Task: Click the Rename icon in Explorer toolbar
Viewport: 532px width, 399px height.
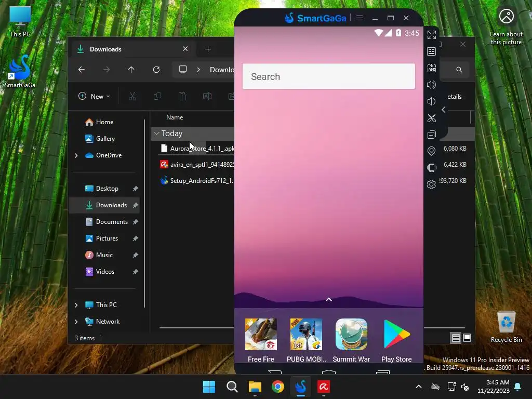Action: point(207,96)
